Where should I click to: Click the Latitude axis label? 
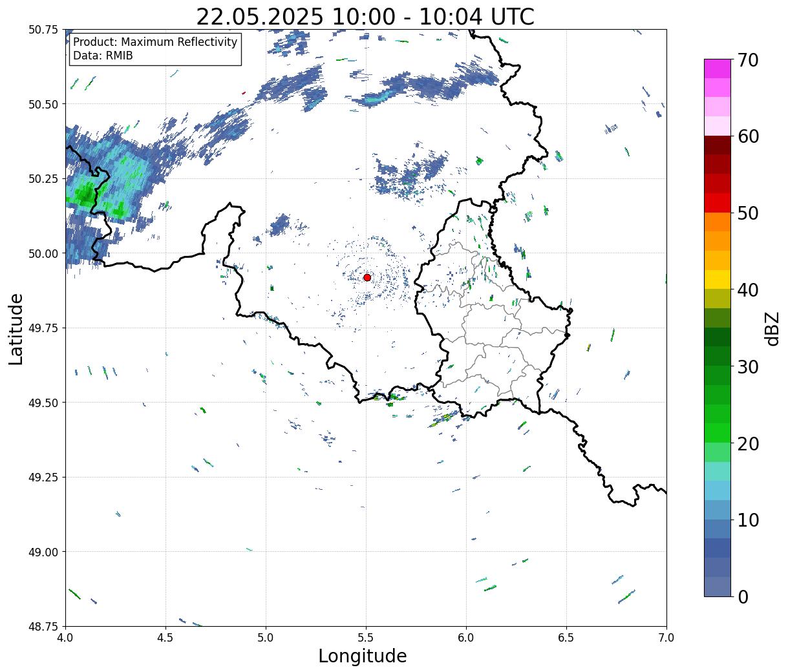(16, 329)
